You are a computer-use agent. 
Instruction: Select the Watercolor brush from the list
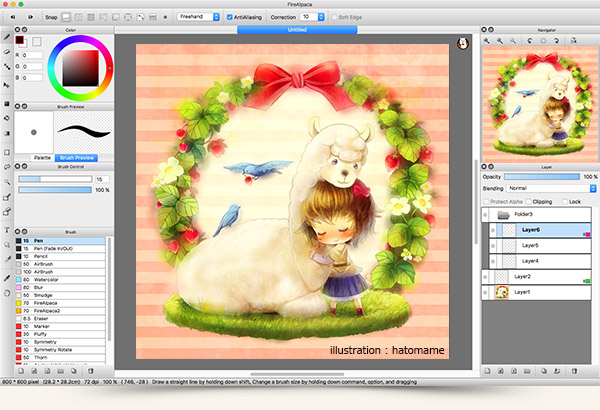[x=47, y=279]
